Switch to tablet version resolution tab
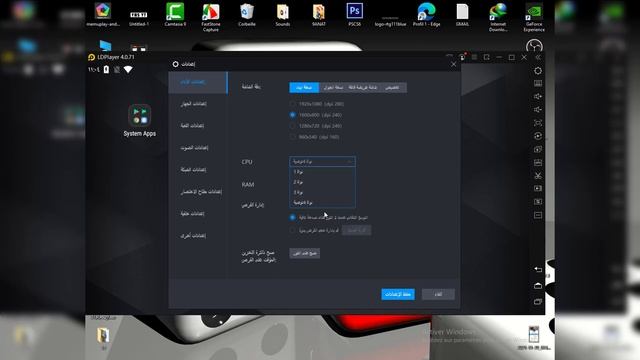This screenshot has width=640, height=360. (x=304, y=87)
